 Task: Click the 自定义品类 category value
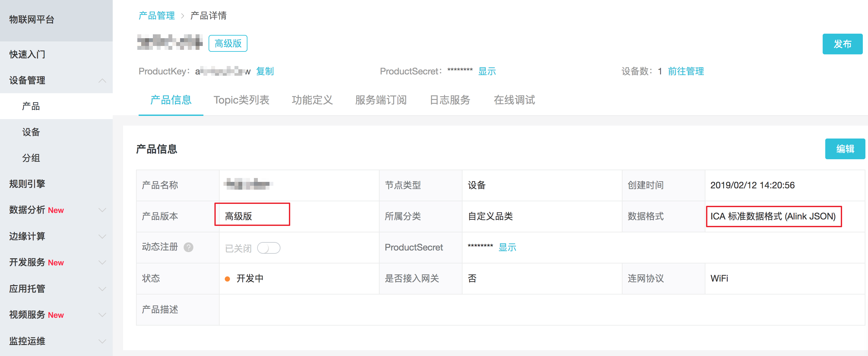click(490, 217)
